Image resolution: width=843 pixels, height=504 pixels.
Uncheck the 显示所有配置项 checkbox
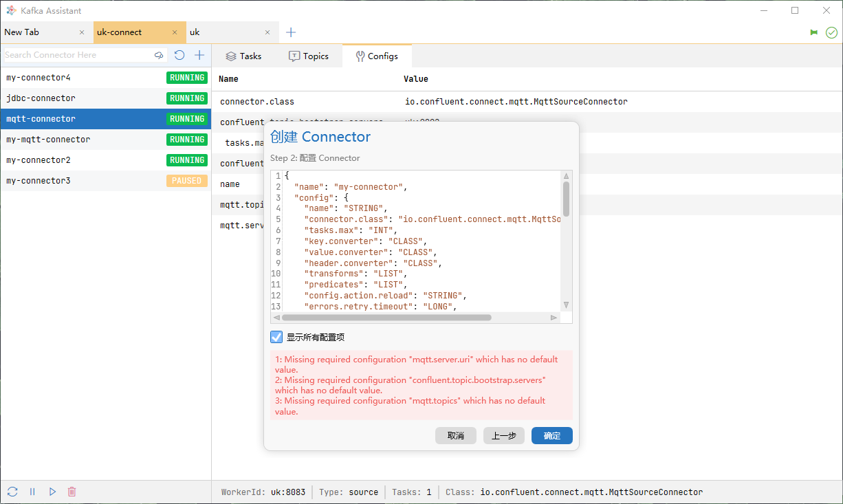(x=276, y=337)
